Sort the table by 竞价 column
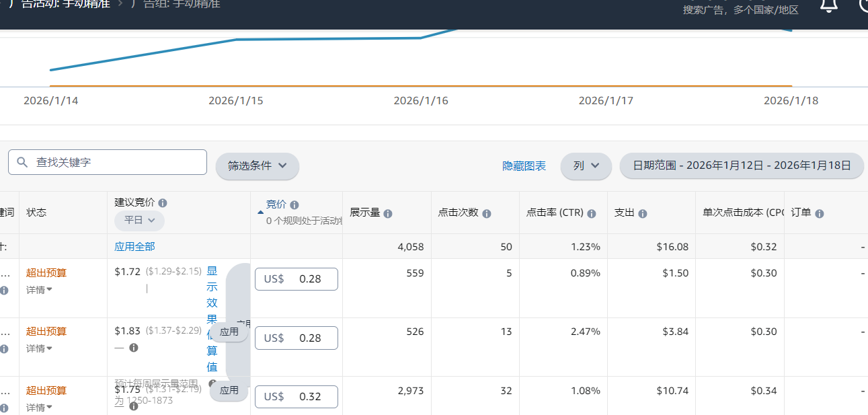 [276, 205]
